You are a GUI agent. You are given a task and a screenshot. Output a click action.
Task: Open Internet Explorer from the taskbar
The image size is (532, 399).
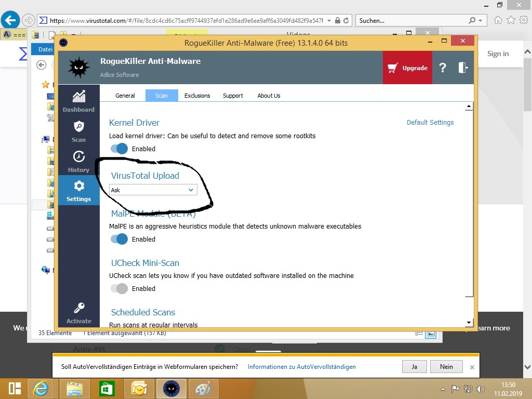coord(41,389)
